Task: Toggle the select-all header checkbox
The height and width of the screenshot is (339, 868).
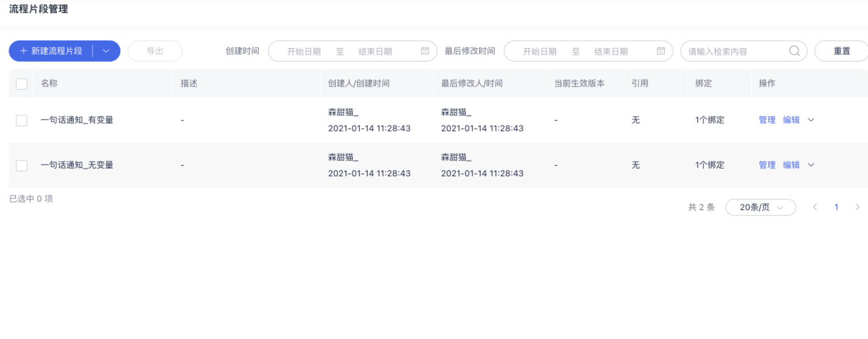Action: pyautogui.click(x=21, y=84)
